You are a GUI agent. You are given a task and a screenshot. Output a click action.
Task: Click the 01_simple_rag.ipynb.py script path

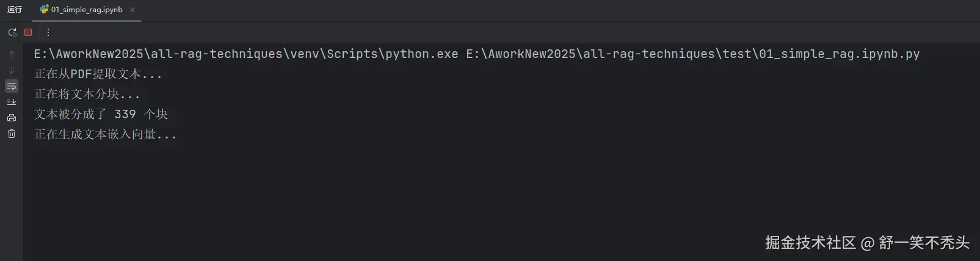click(x=692, y=54)
